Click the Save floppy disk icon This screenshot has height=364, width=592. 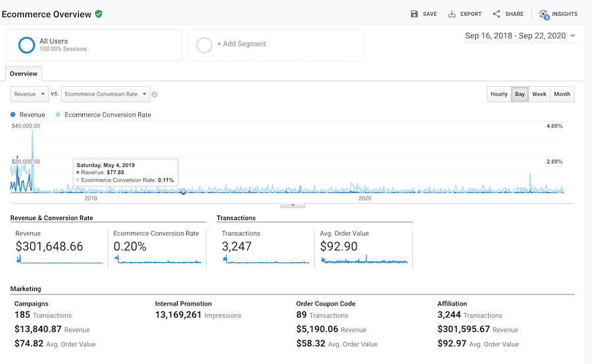pyautogui.click(x=414, y=14)
